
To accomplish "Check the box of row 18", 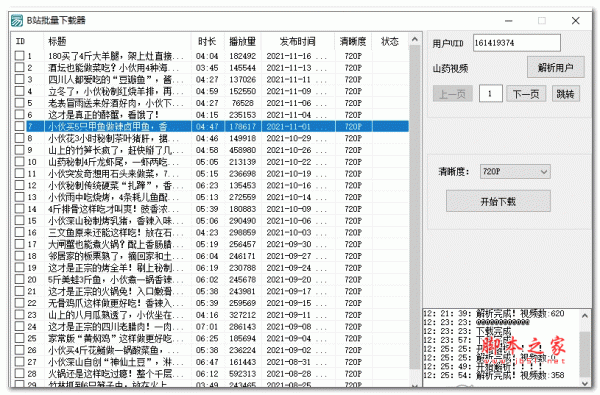I will coord(19,256).
